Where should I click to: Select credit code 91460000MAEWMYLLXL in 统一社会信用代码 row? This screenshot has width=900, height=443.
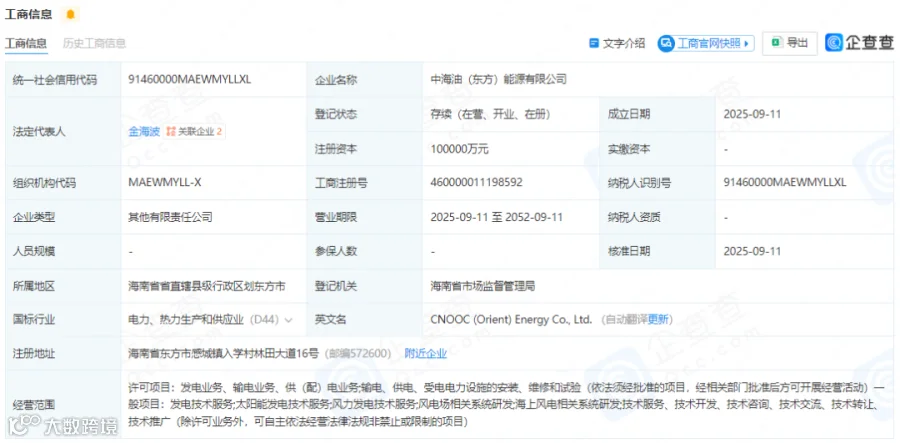tap(189, 80)
